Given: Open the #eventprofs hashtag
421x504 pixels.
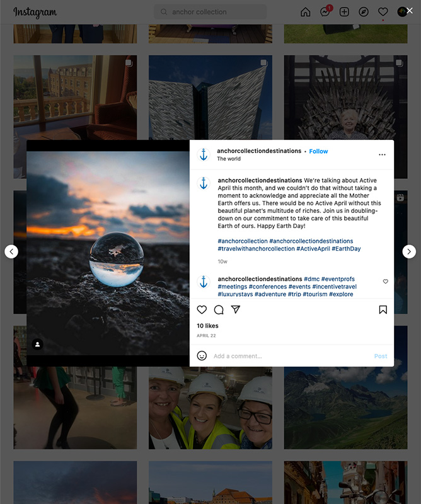Looking at the screenshot, I should 338,279.
